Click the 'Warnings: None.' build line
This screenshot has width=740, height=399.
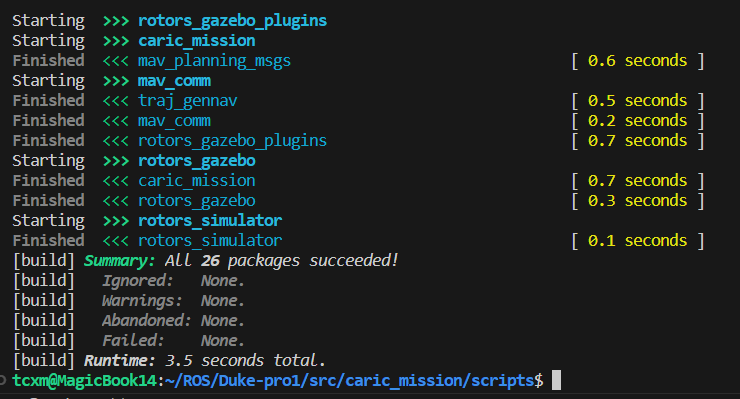coord(173,301)
